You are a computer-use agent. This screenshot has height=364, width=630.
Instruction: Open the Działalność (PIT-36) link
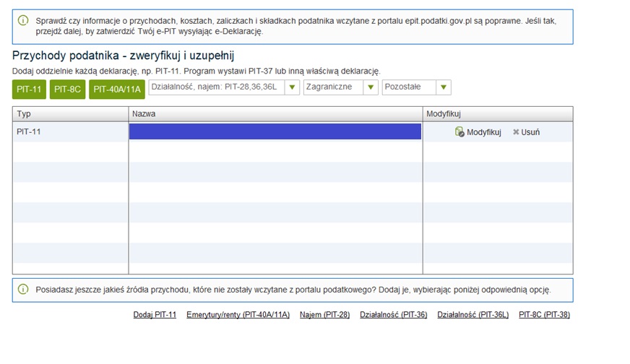pos(393,315)
